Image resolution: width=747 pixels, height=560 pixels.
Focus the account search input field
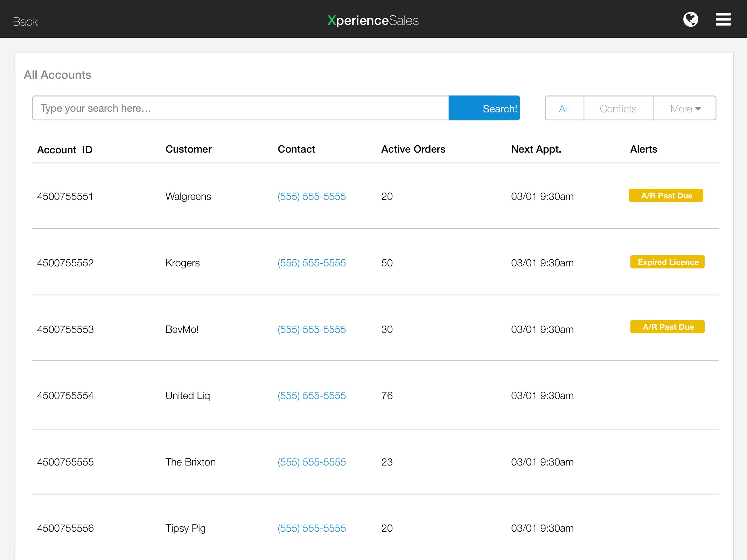click(x=240, y=108)
